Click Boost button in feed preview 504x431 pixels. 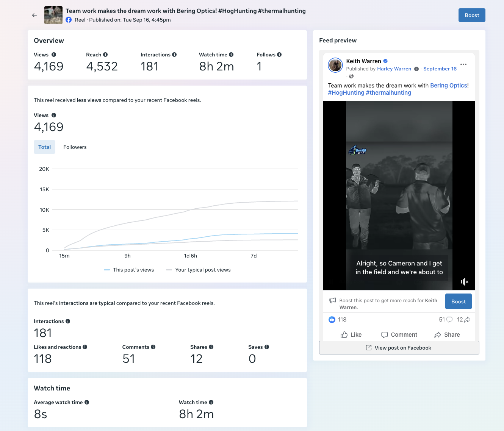coord(459,301)
